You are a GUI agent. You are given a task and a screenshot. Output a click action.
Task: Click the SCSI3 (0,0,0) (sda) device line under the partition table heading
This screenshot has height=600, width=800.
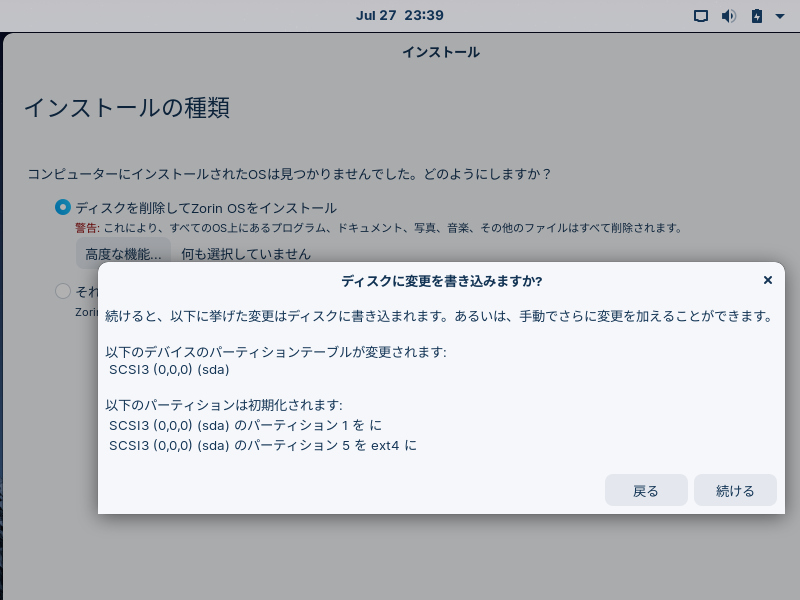[169, 369]
